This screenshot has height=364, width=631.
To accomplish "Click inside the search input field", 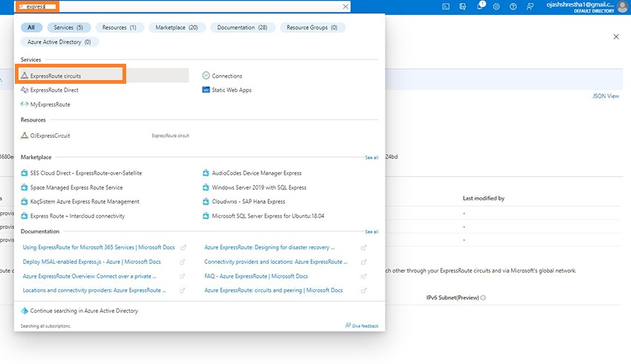I will (x=186, y=7).
